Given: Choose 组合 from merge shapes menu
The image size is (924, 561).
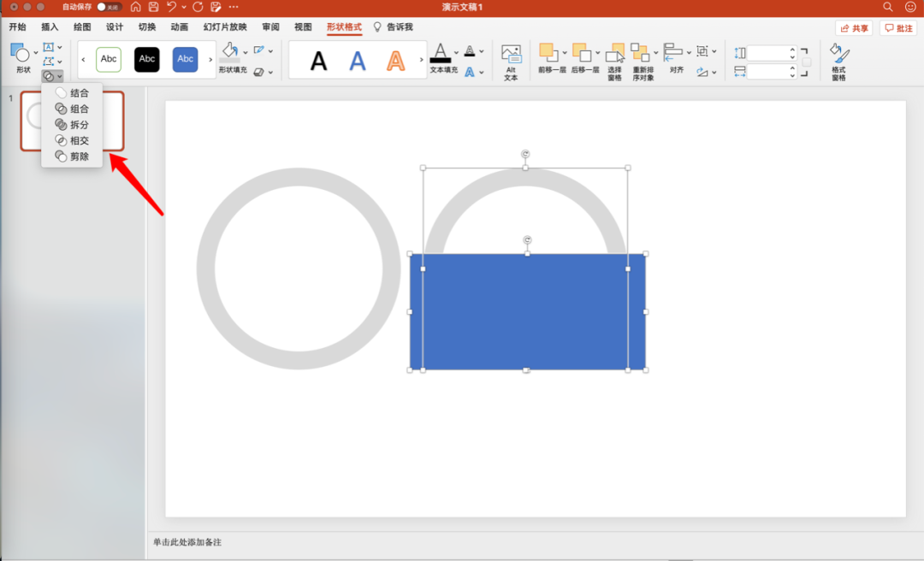Looking at the screenshot, I should point(72,109).
